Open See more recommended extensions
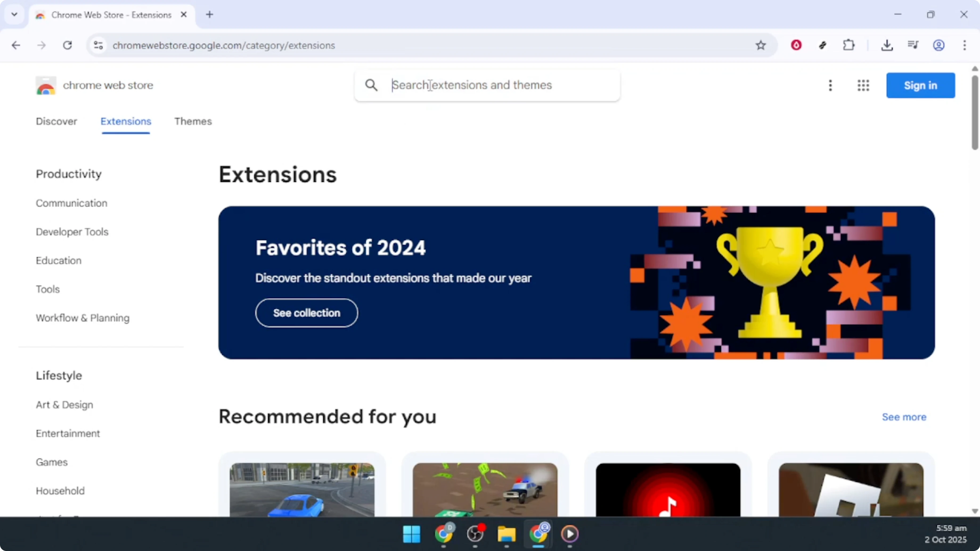980x551 pixels. 904,417
